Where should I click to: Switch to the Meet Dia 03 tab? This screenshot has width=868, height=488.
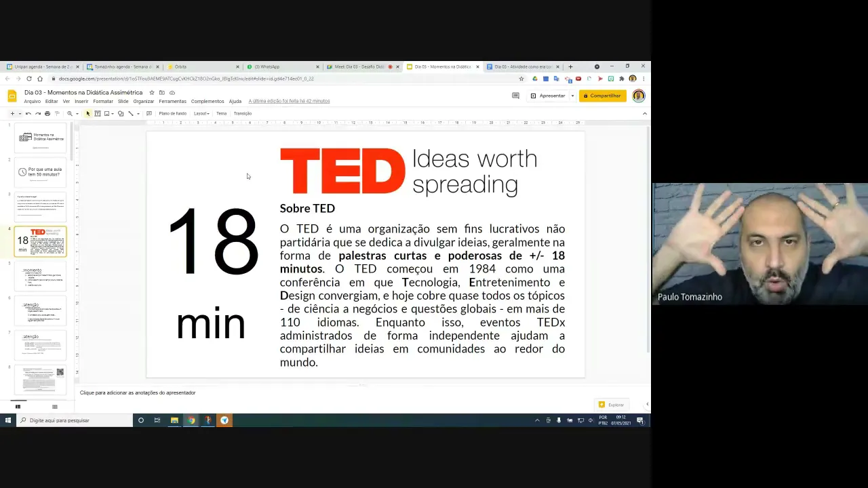363,66
